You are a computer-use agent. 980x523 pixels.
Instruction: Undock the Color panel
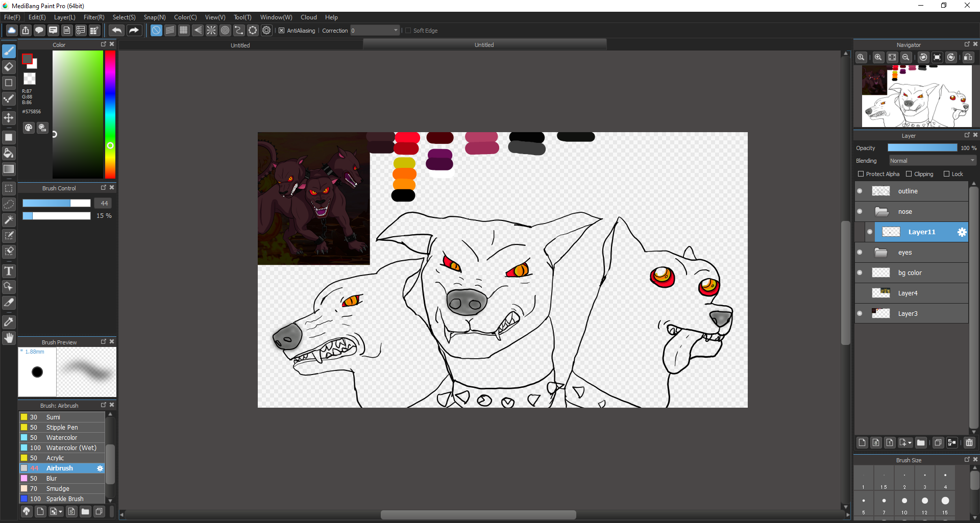[x=104, y=44]
